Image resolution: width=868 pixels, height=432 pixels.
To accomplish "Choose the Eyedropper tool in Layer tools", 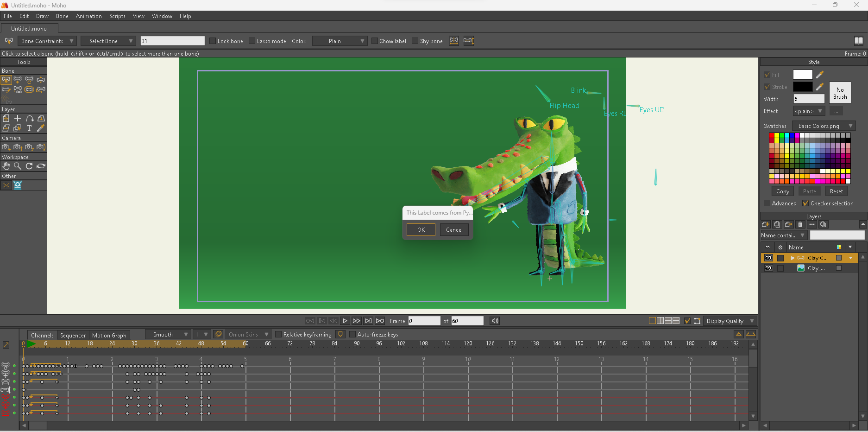I will 41,128.
